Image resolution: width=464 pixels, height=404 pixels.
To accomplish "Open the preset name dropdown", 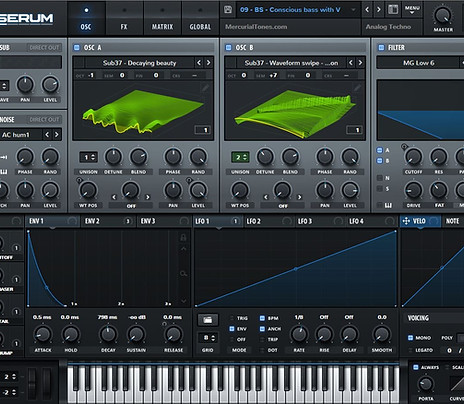I will [x=353, y=10].
